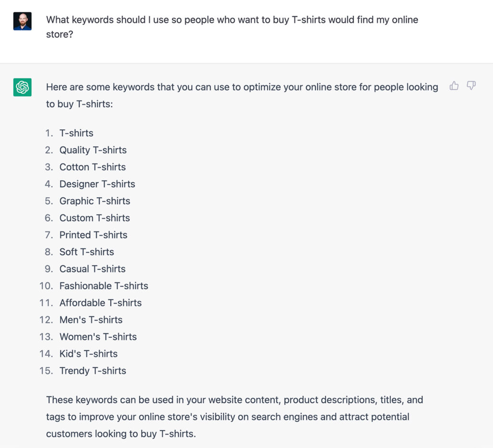Click the ChatGPT logo avatar

[x=22, y=87]
